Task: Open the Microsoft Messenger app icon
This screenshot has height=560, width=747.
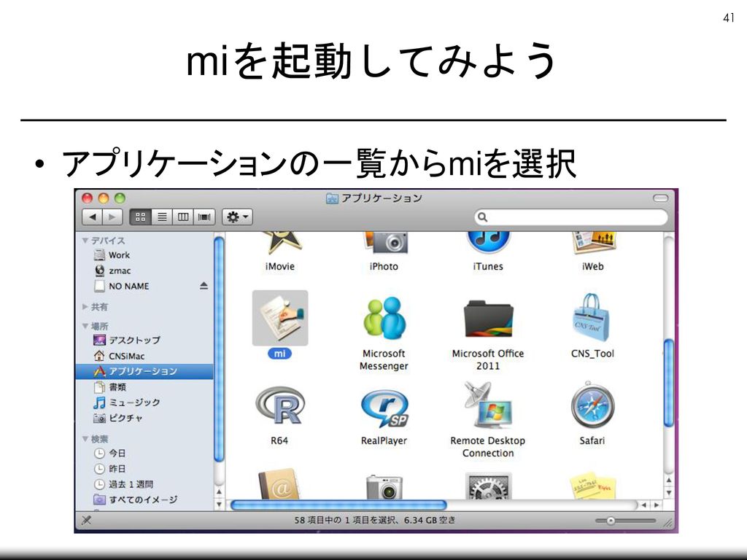Action: (384, 318)
